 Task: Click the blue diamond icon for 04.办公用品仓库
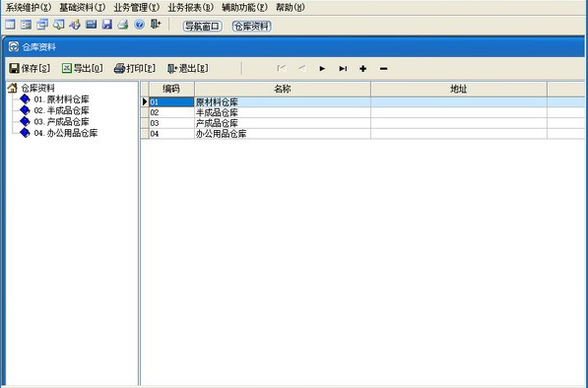pyautogui.click(x=25, y=133)
